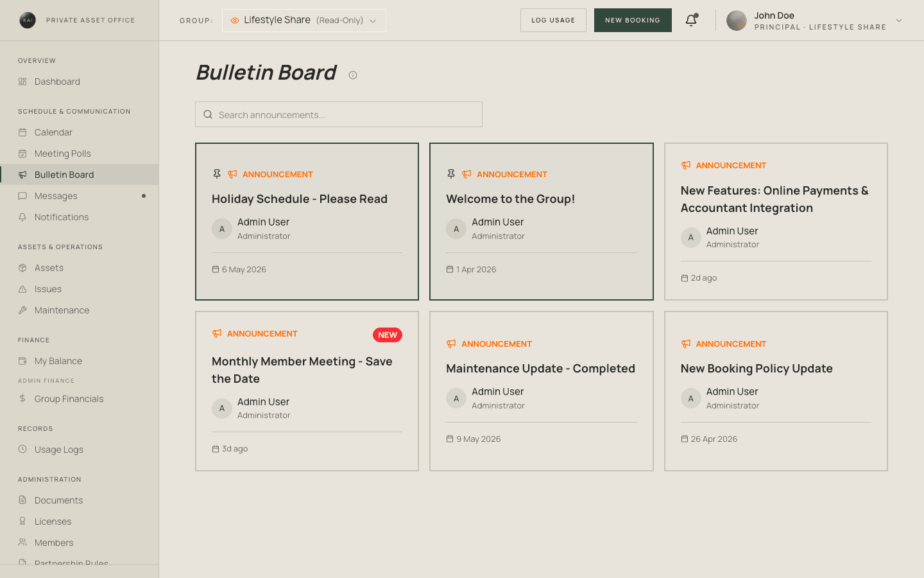The image size is (924, 578).
Task: Click into the Search announcements field
Action: [x=339, y=114]
